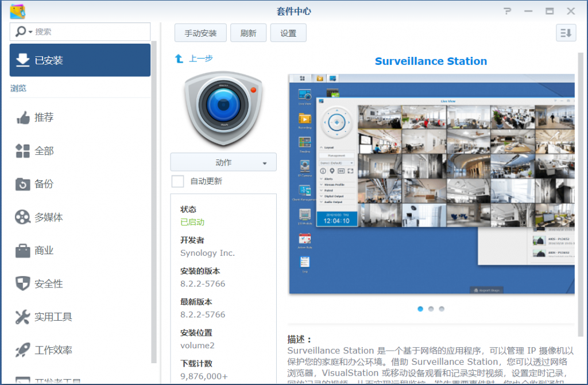Click the 刷新 button
The height and width of the screenshot is (385, 588).
[x=248, y=33]
